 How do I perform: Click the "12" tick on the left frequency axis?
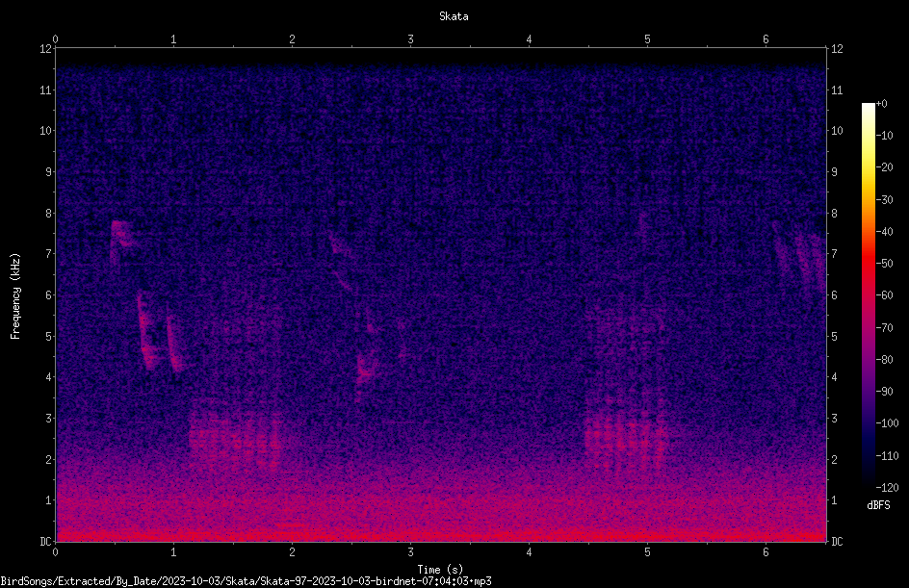coord(46,49)
